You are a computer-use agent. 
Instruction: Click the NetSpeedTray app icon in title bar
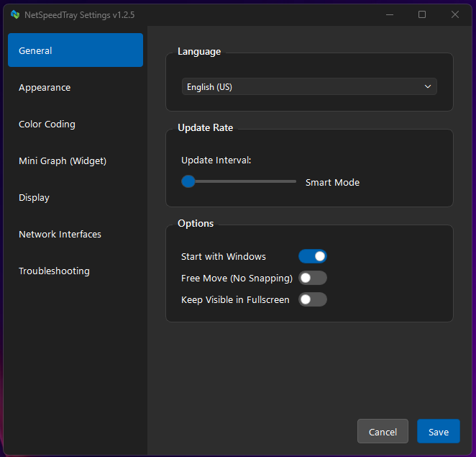tap(15, 14)
